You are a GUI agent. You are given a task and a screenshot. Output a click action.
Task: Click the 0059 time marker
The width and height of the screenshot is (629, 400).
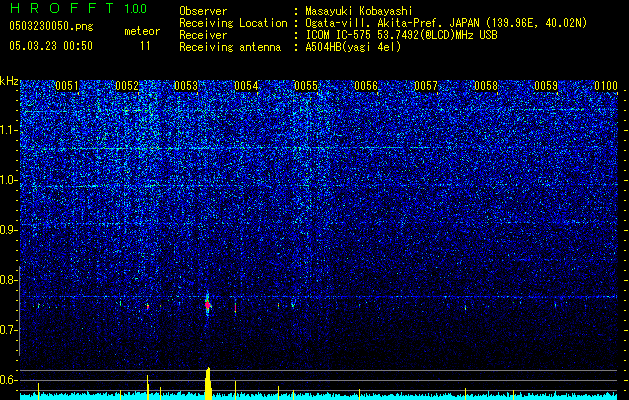(x=546, y=86)
